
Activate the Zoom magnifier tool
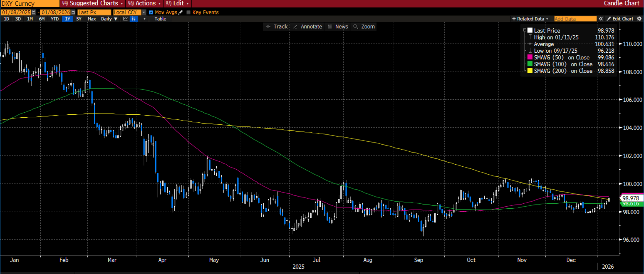[x=364, y=26]
